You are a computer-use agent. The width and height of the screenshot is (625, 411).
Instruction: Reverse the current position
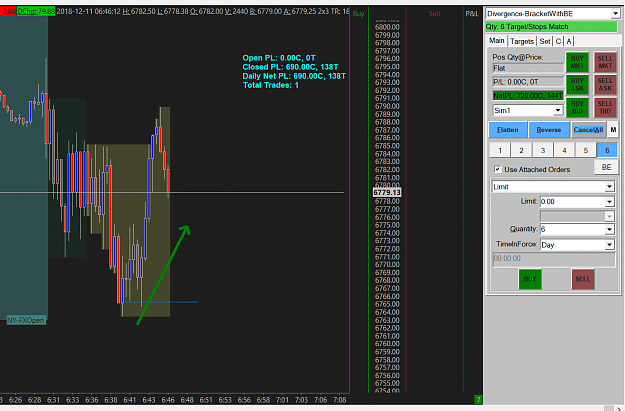[548, 130]
